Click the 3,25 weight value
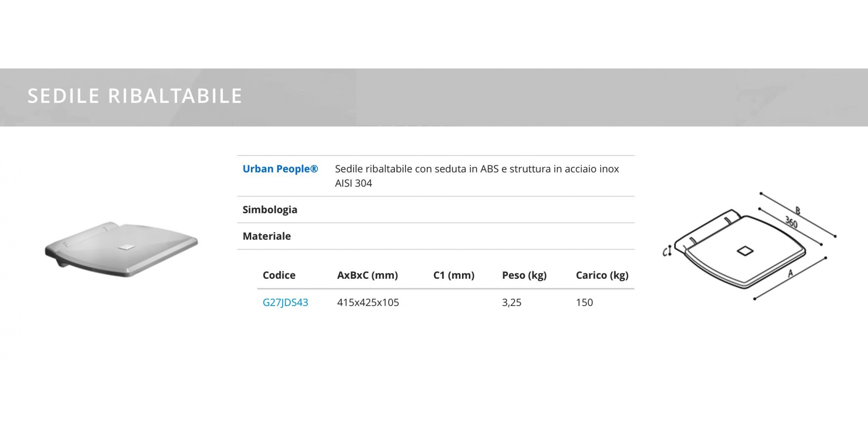868x434 pixels. 511,302
